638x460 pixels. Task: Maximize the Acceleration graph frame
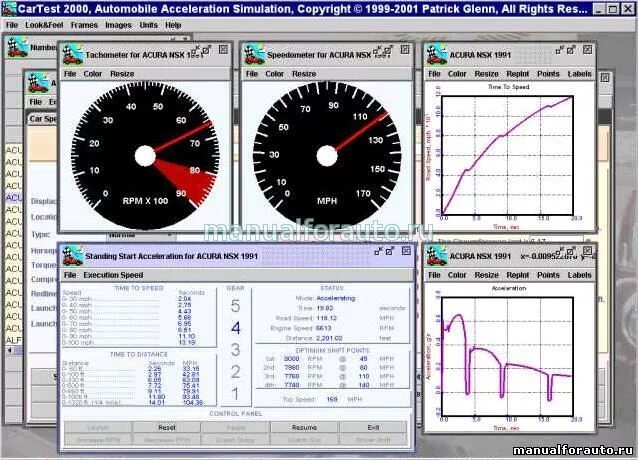[x=571, y=251]
